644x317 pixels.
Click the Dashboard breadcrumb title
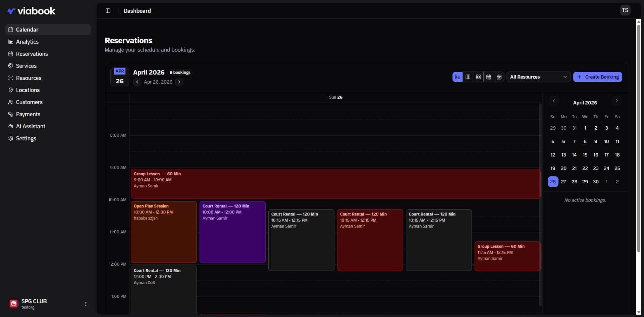137,11
